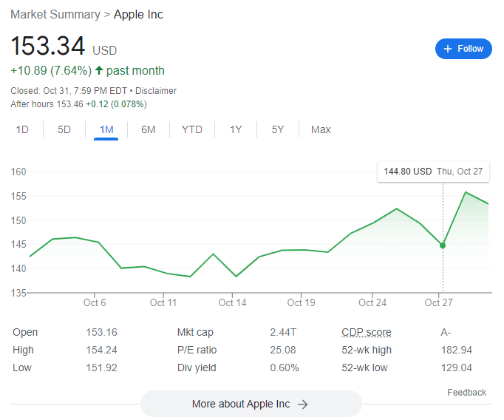
Task: Click the 52-wk low value 129.04
Action: 457,367
